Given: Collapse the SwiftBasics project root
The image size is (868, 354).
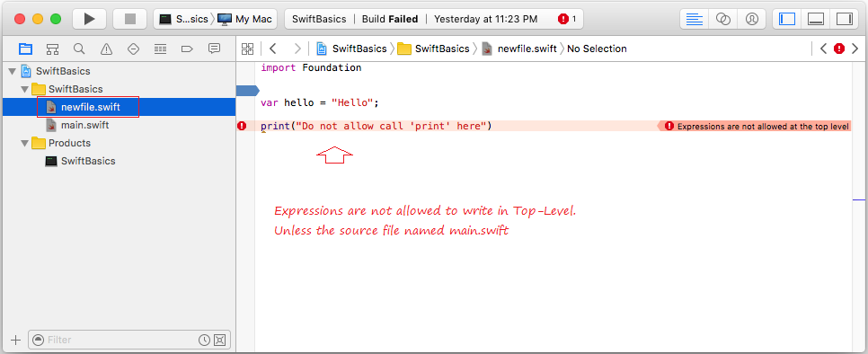Looking at the screenshot, I should coord(13,71).
